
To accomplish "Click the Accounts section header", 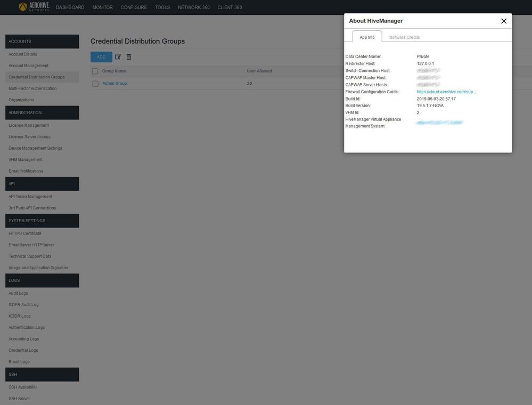I will coord(42,42).
